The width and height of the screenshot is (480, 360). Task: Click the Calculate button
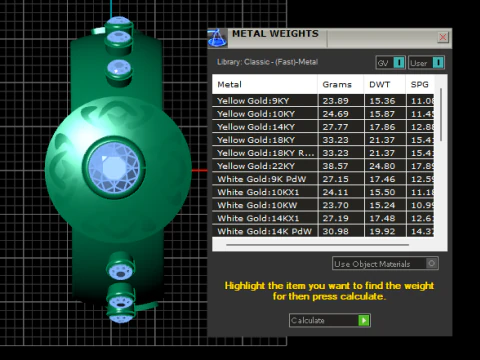point(330,320)
